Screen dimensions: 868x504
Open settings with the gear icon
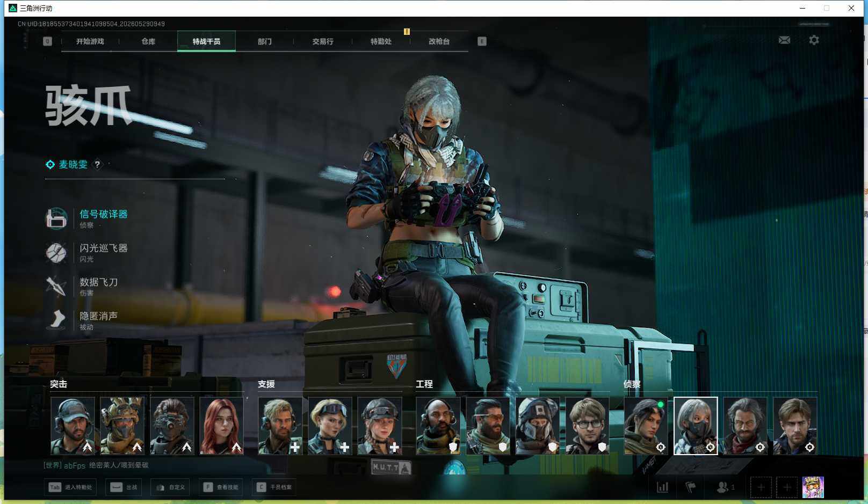pyautogui.click(x=814, y=40)
